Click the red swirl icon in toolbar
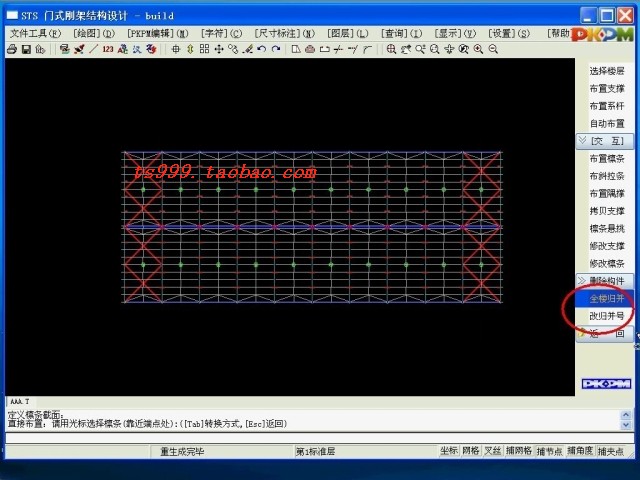Screen dimensions: 640x480 (x=151, y=49)
